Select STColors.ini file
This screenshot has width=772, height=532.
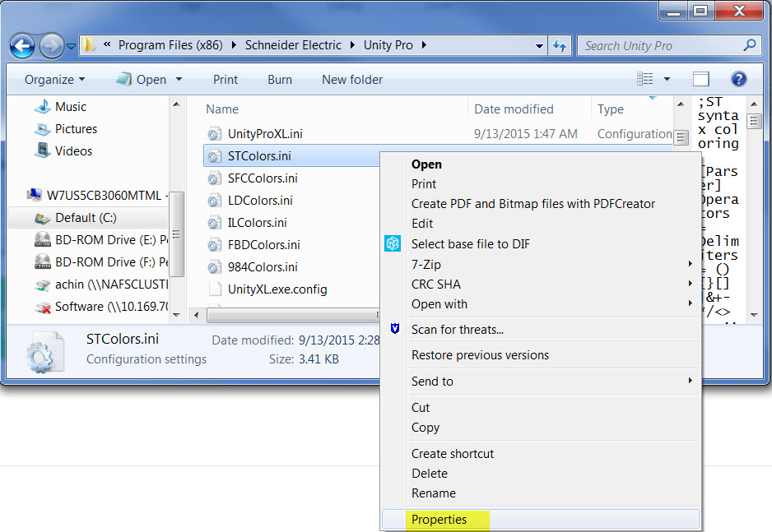pos(259,156)
